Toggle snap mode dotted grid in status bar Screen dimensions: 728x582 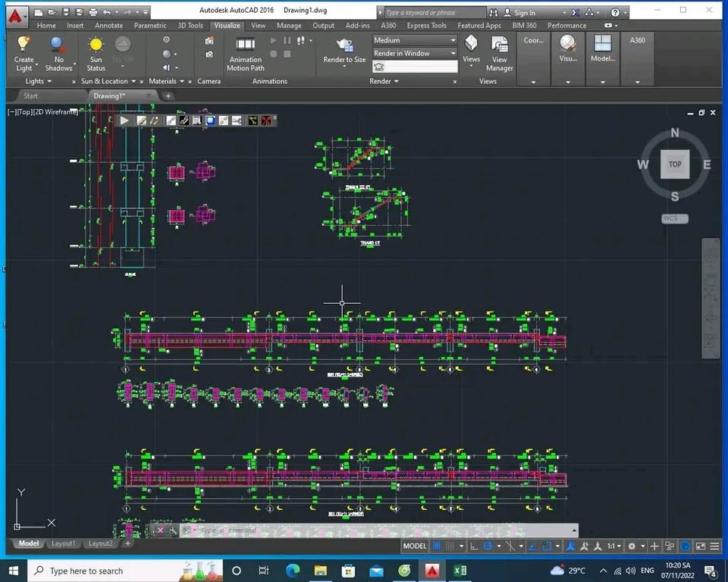(450, 546)
